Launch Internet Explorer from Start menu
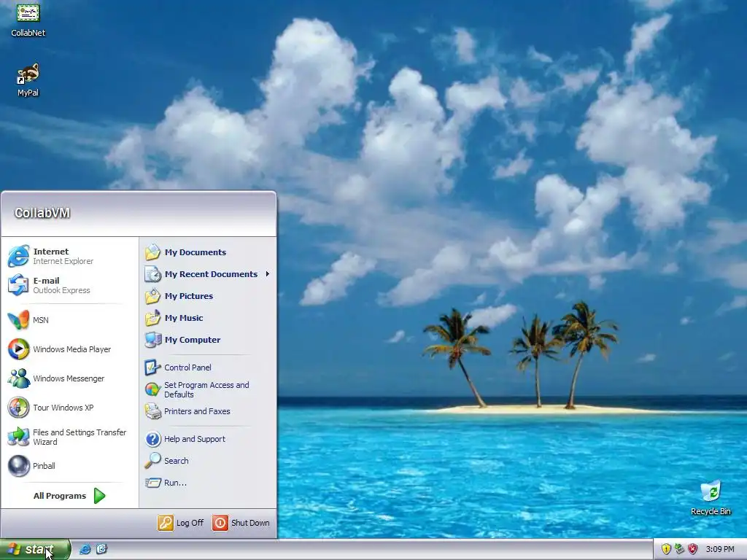The width and height of the screenshot is (747, 560). point(69,256)
